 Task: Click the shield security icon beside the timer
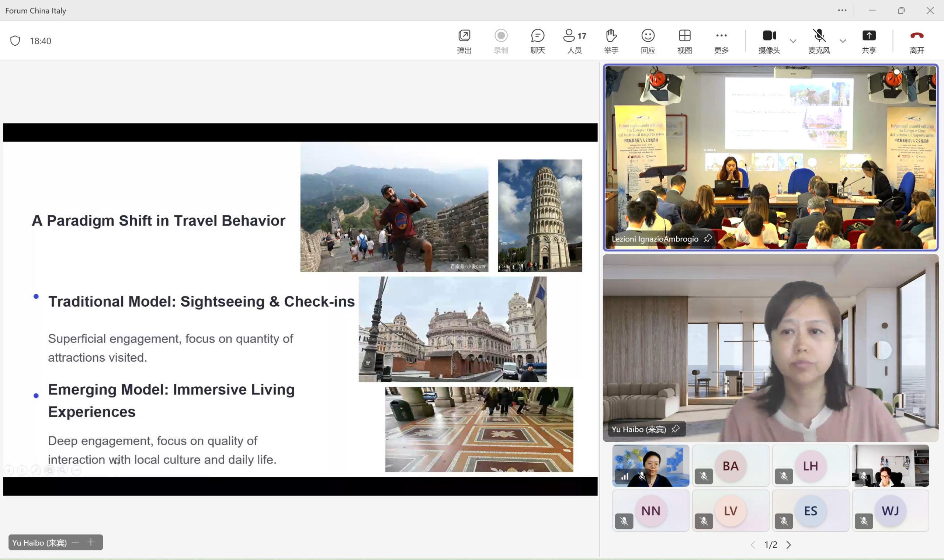(15, 41)
